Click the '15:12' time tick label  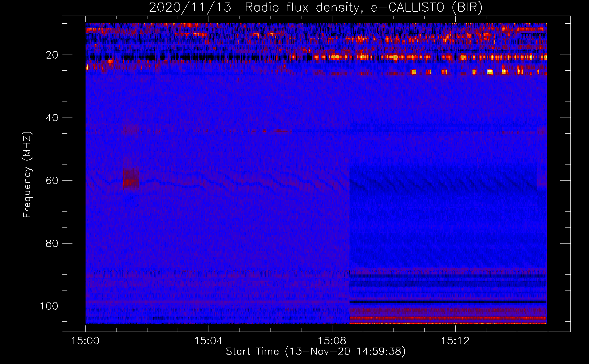pyautogui.click(x=455, y=341)
